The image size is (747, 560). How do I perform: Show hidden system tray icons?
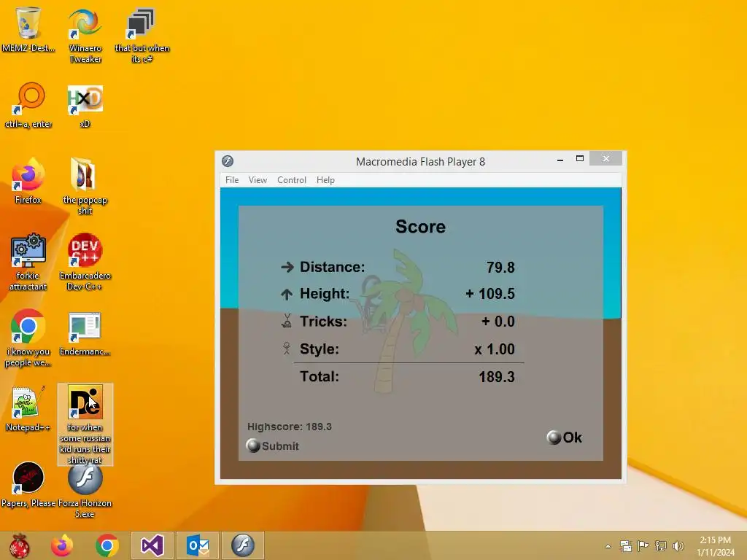pyautogui.click(x=608, y=546)
